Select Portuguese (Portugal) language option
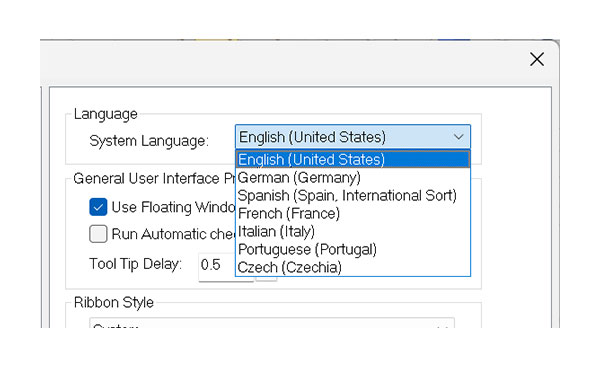 [352, 250]
